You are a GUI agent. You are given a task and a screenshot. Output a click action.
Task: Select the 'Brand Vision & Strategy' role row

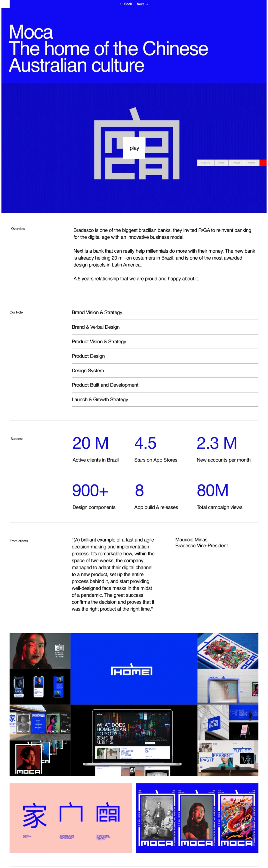(165, 312)
